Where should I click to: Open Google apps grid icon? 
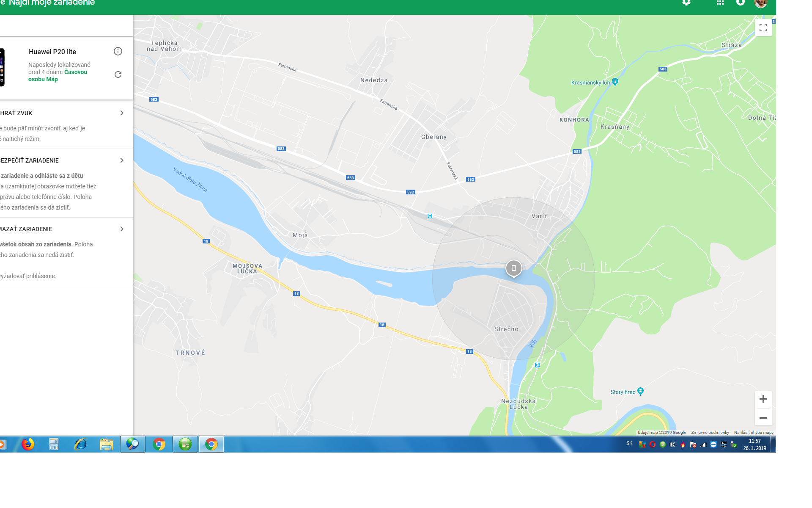click(720, 2)
